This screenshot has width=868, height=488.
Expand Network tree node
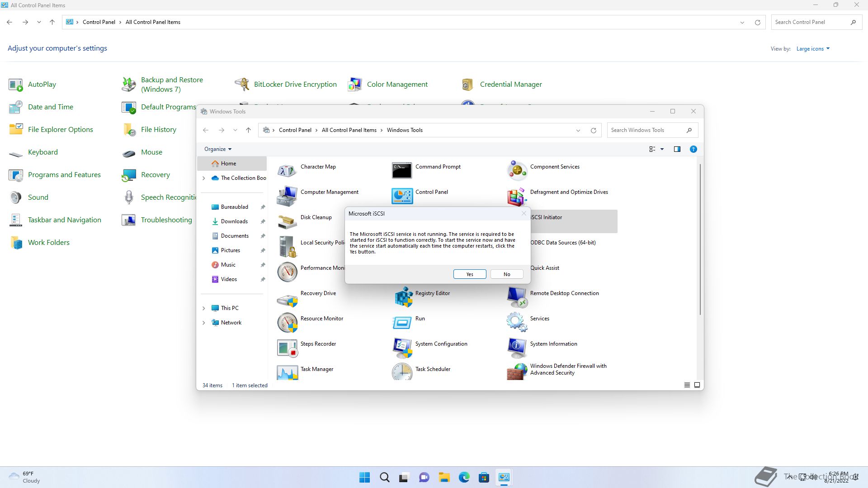(203, 323)
